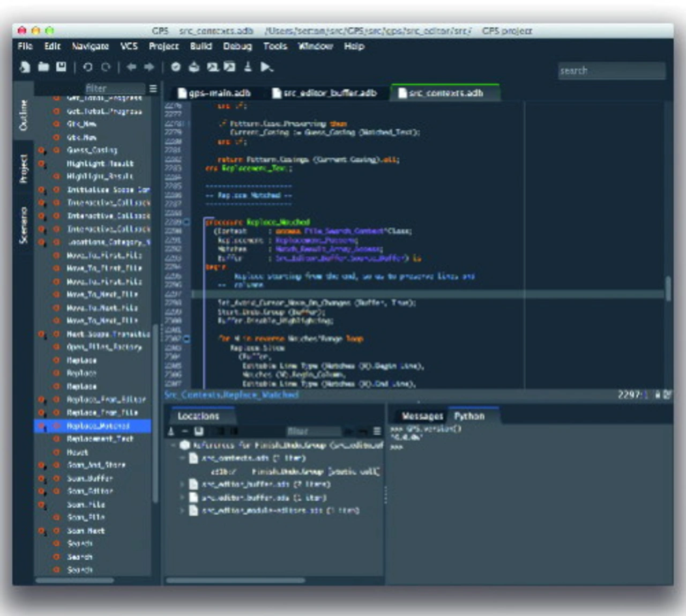686x616 pixels.
Task: Toggle the block fold marker beside Replace_Matched procedure
Action: [187, 221]
